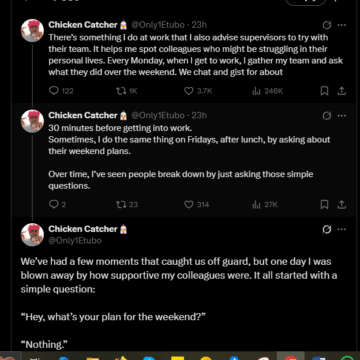Open more options on second tweet
360x360 pixels.
click(x=342, y=116)
